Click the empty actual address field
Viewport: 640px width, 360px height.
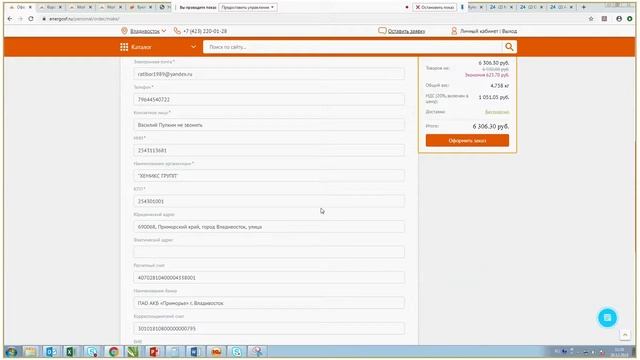click(269, 252)
